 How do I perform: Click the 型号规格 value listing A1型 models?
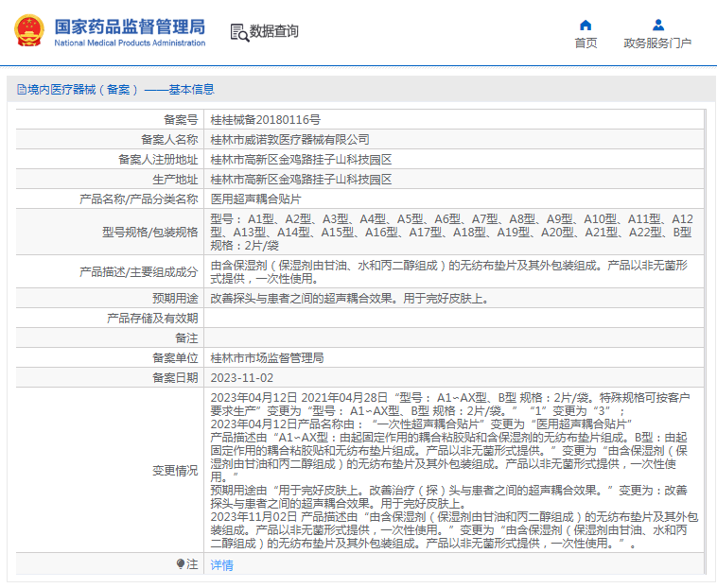coord(452,233)
